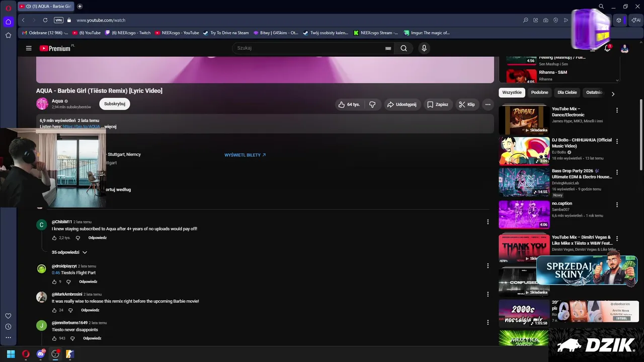Dislike @ChibiM11's comment

click(78, 238)
